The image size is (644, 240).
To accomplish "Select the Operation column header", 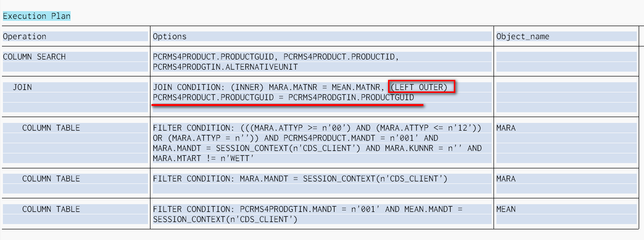I will pyautogui.click(x=25, y=36).
